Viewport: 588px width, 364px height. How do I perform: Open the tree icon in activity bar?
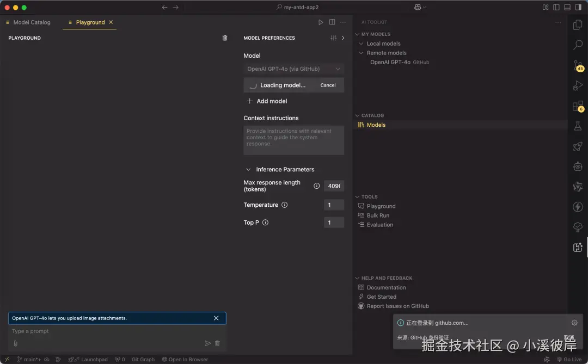tap(578, 227)
